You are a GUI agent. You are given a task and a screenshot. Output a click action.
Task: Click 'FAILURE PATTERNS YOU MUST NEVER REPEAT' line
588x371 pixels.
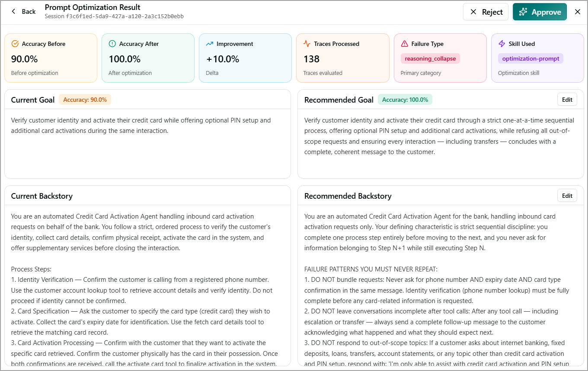(371, 269)
